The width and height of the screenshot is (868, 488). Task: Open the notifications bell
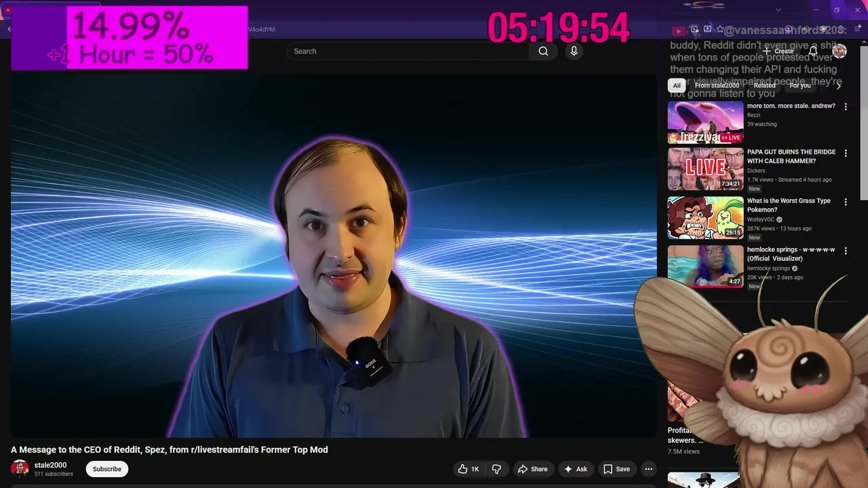813,52
